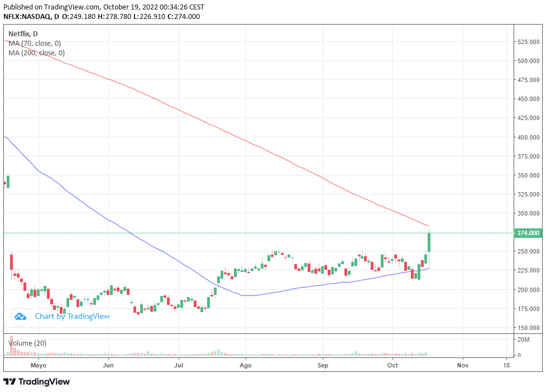Click the 350.000 price axis label
Image resolution: width=546 pixels, height=392 pixels.
pos(528,175)
